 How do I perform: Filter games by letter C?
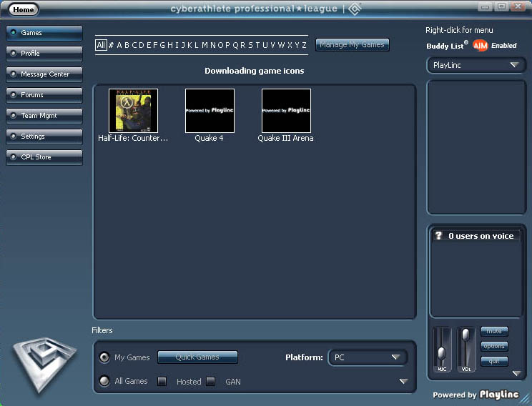134,45
